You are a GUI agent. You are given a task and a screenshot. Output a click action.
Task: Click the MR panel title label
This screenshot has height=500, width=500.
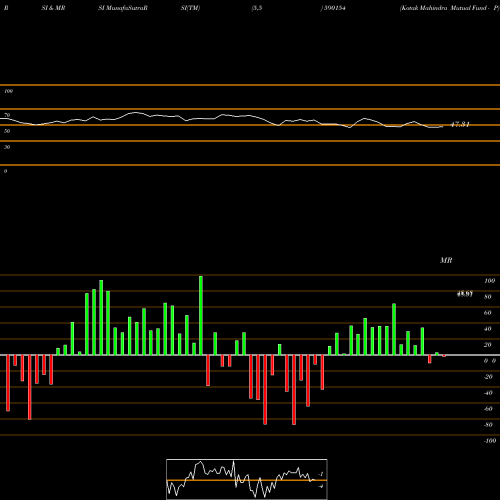tap(446, 260)
